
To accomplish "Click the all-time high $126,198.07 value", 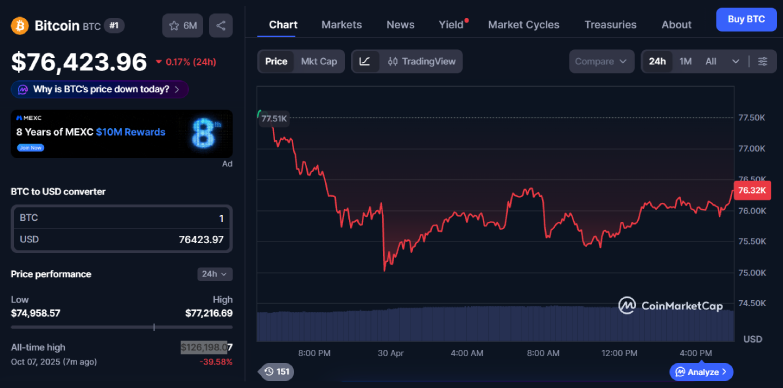I will pos(206,347).
